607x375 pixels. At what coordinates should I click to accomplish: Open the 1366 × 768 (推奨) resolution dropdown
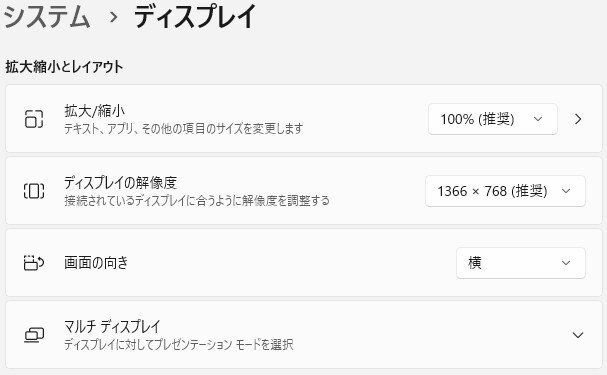tap(505, 191)
